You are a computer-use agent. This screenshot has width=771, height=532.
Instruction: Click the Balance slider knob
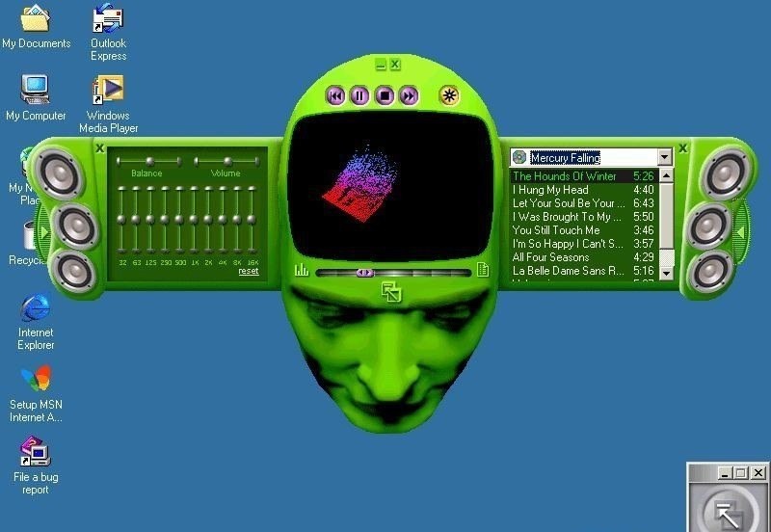[150, 161]
